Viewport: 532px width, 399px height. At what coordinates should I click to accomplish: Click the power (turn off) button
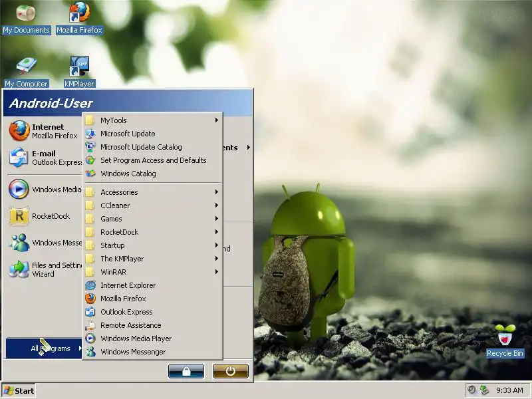point(230,371)
